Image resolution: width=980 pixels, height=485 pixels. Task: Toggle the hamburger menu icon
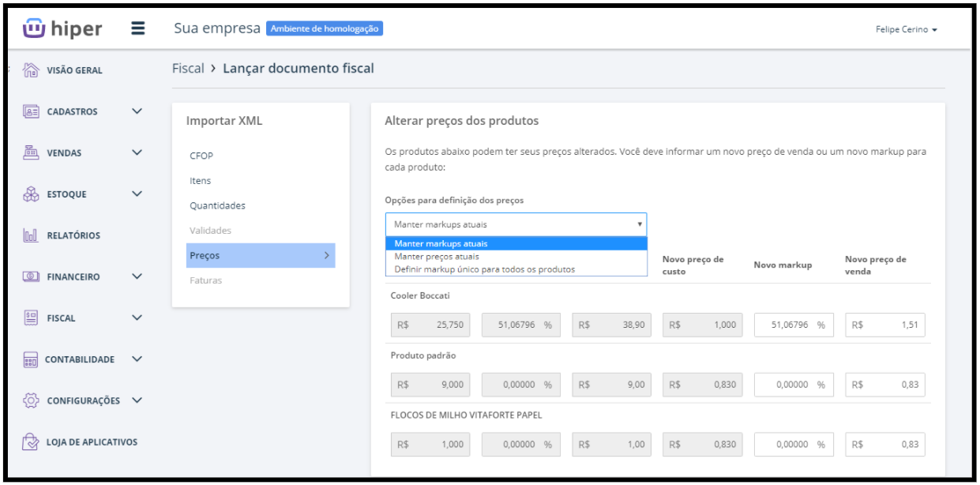pyautogui.click(x=137, y=28)
